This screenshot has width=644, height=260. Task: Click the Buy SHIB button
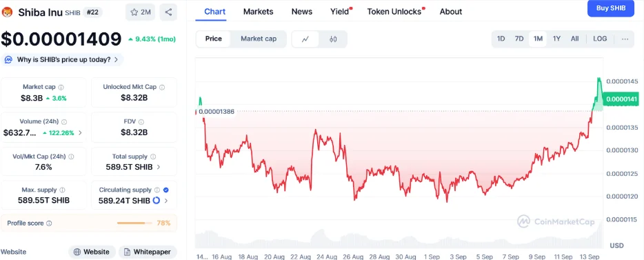611,8
